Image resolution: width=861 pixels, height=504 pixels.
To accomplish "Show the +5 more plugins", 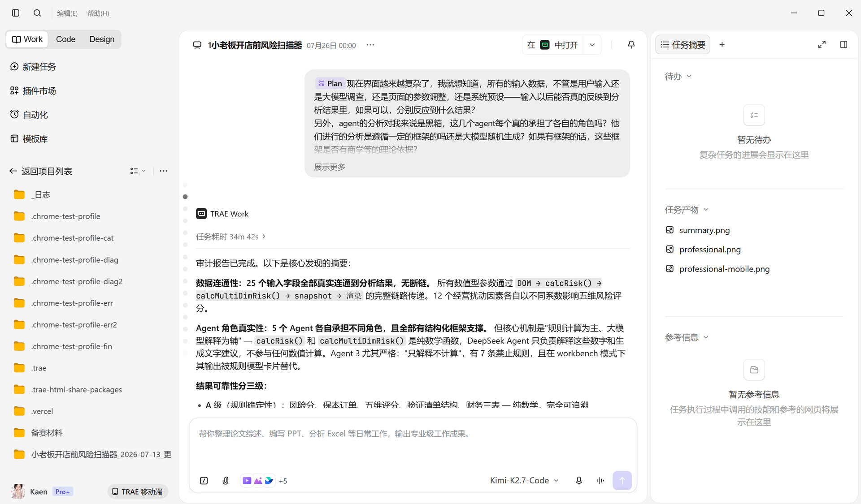I will point(283,481).
